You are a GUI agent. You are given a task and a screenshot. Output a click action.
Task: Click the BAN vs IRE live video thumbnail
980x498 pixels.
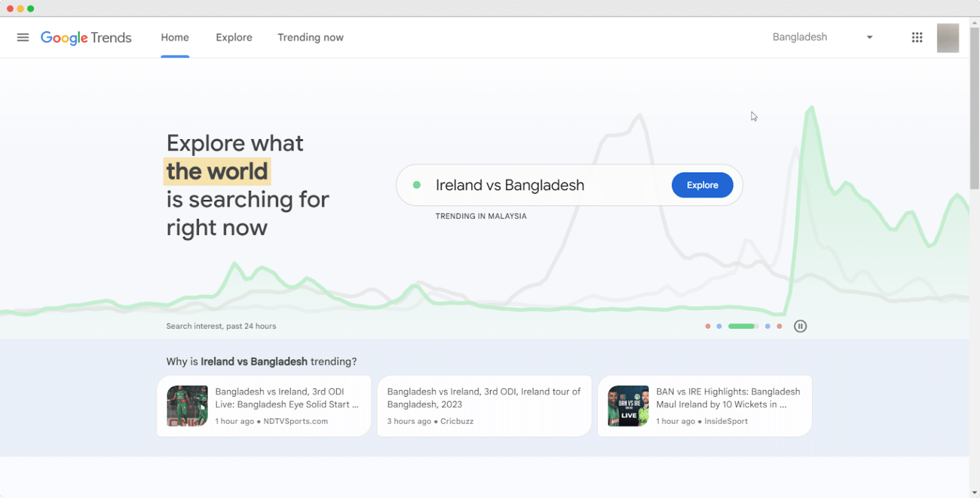pos(628,405)
